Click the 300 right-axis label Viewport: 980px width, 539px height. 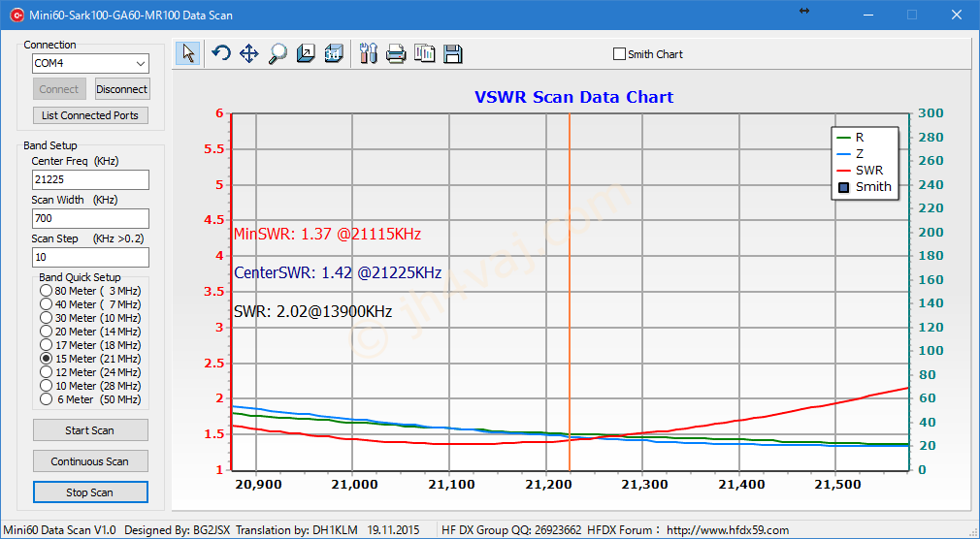(931, 113)
